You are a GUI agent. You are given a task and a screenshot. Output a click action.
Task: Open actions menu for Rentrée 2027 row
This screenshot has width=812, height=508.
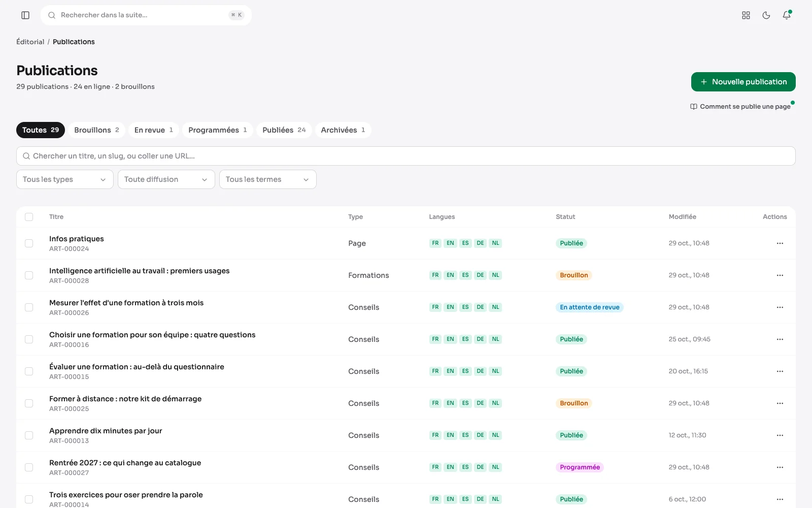[780, 467]
